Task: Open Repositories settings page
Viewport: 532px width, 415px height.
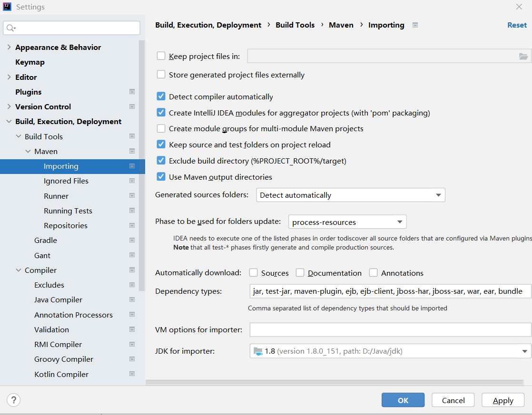Action: pyautogui.click(x=66, y=225)
